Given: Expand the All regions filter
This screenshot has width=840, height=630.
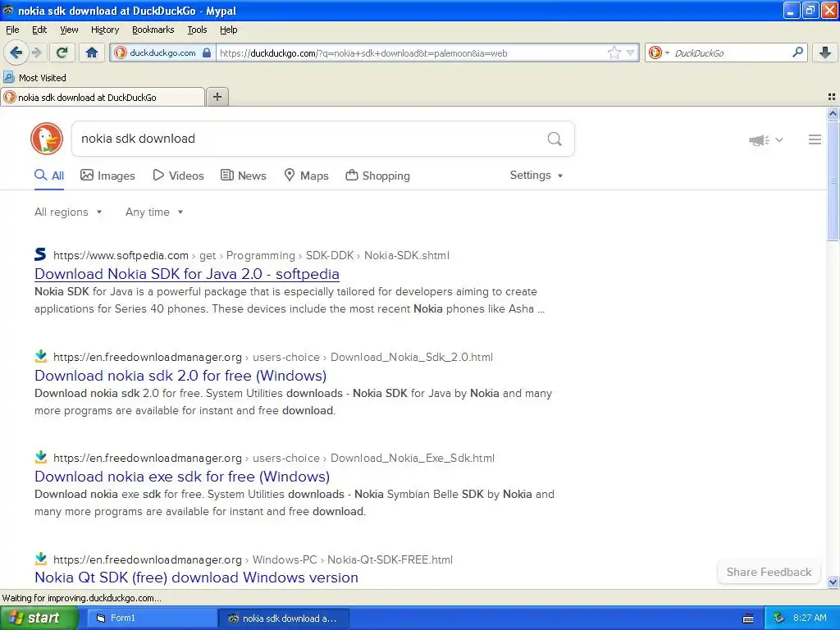Looking at the screenshot, I should [68, 212].
